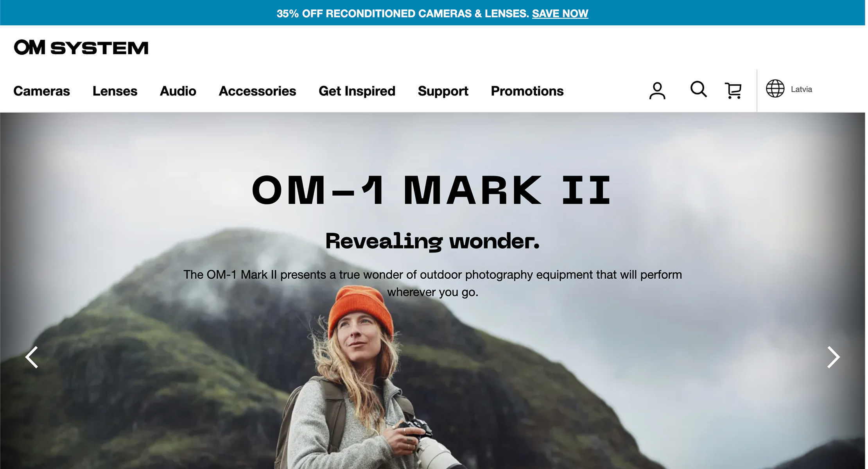868x469 pixels.
Task: Open the Audio menu
Action: pos(178,91)
